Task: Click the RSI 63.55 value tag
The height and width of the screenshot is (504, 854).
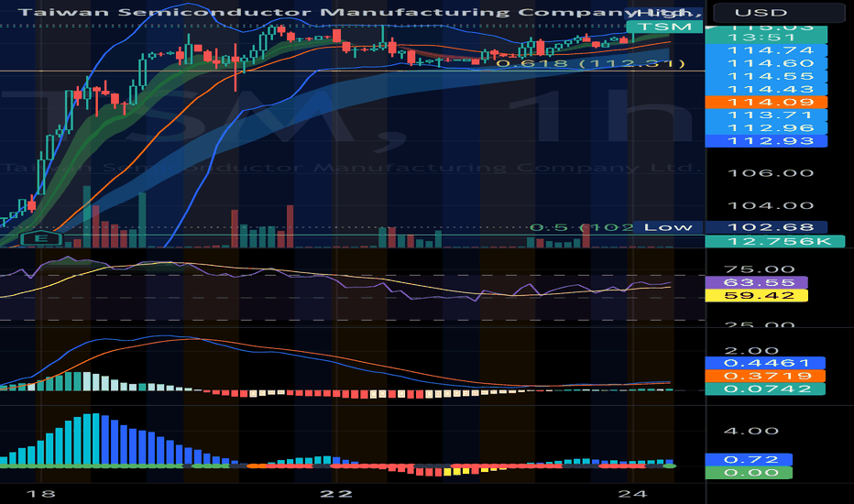Action: (x=756, y=282)
